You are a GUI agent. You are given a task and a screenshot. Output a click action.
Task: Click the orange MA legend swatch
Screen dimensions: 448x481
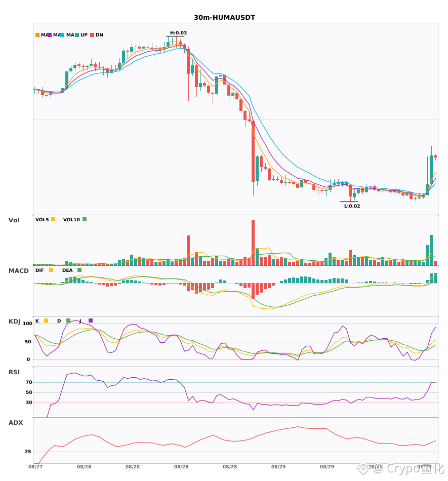pyautogui.click(x=37, y=35)
